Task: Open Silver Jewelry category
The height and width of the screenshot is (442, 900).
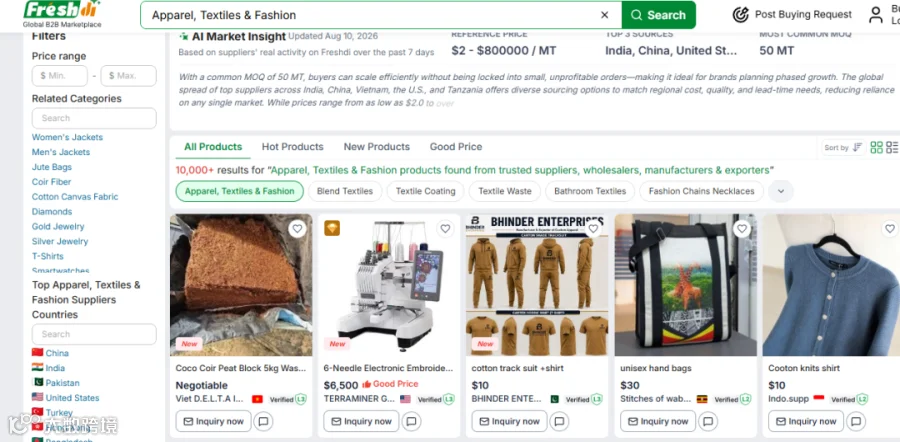Action: click(x=60, y=242)
